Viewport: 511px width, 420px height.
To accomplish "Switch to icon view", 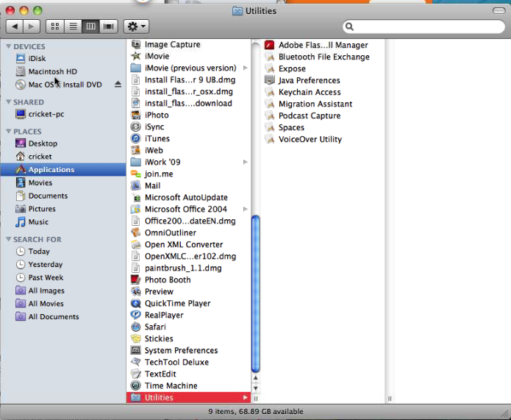I will coord(55,26).
